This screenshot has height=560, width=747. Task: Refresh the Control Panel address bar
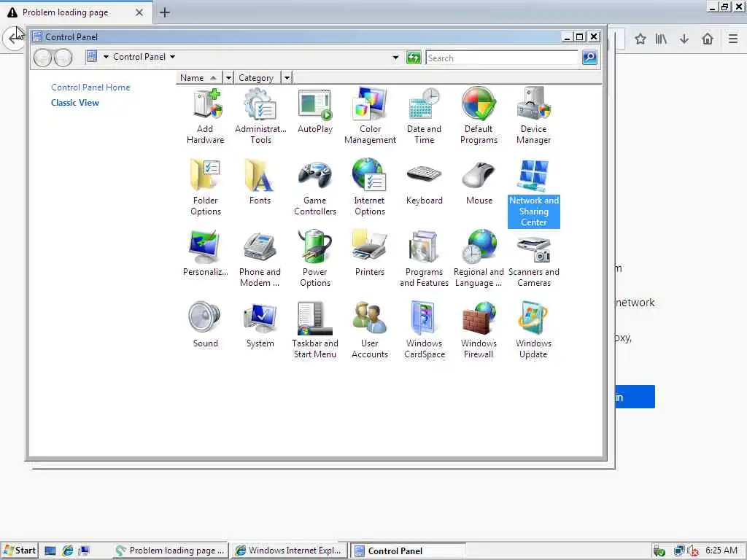click(414, 58)
